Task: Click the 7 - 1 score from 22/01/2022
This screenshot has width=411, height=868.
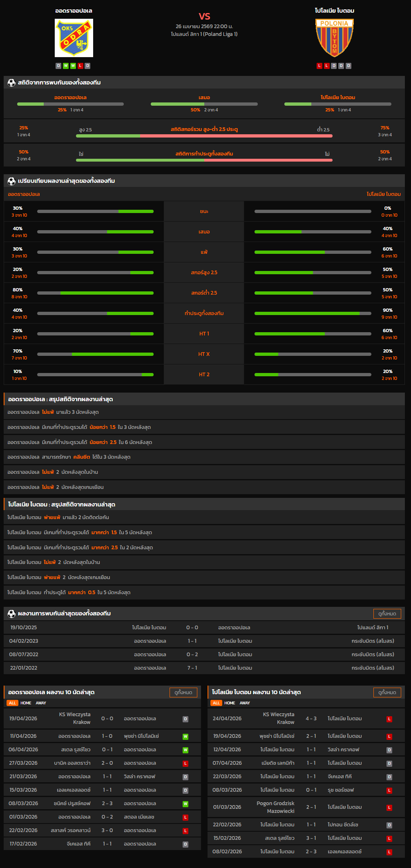Action: tap(192, 668)
